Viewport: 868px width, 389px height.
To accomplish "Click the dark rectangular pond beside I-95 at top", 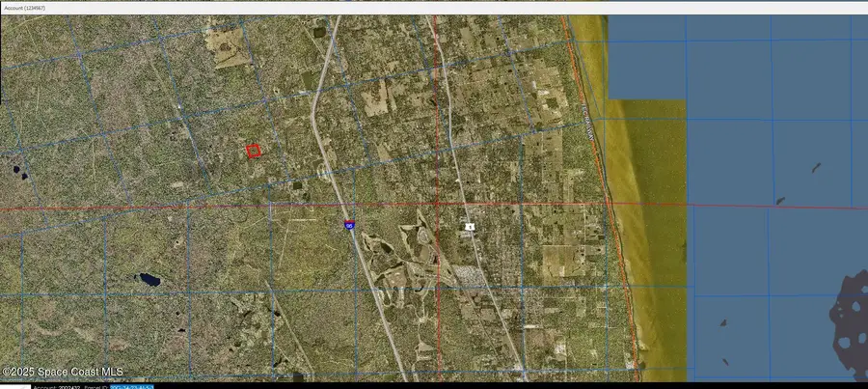I will tap(319, 32).
